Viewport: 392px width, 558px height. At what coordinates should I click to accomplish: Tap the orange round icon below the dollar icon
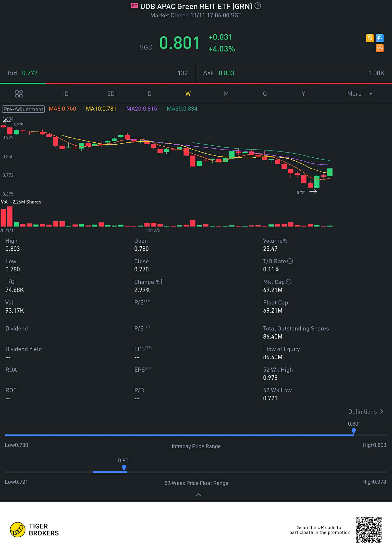[x=380, y=48]
